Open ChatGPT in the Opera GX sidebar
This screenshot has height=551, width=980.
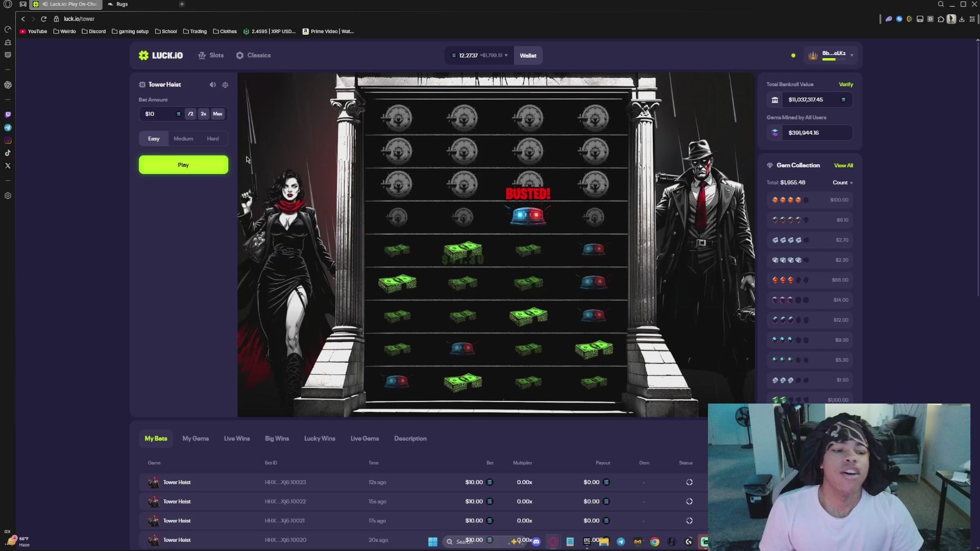(8, 85)
